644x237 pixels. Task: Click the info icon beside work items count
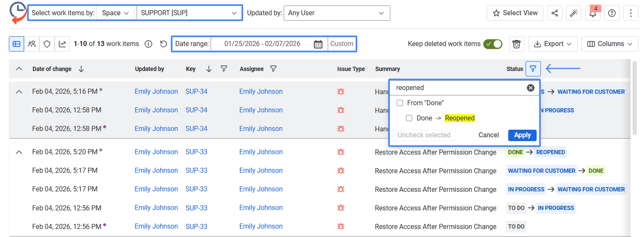point(148,44)
